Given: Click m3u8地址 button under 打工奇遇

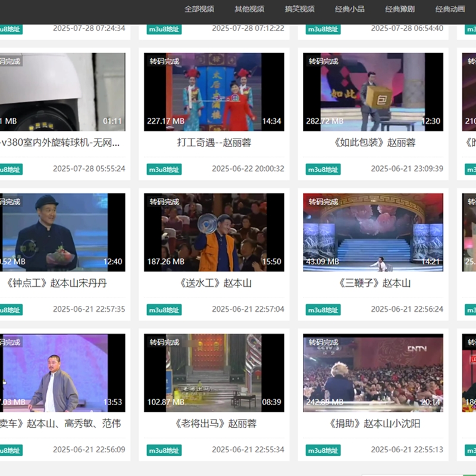Looking at the screenshot, I should (x=164, y=170).
